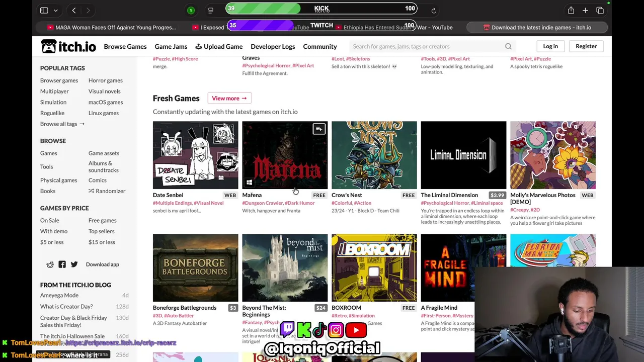Browse Physical games
The image size is (644, 362).
(58, 180)
